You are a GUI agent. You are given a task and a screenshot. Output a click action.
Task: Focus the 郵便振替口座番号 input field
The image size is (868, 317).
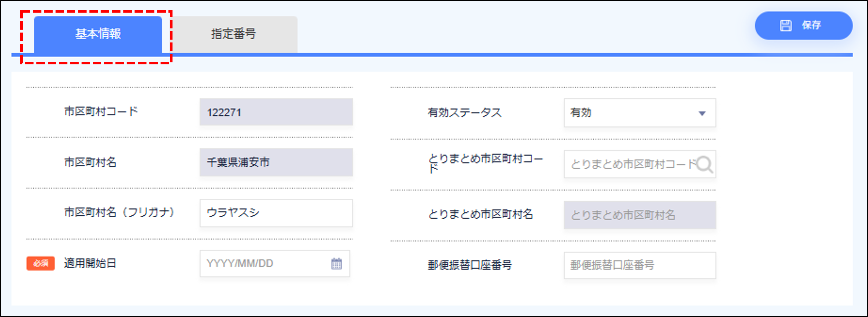point(640,265)
